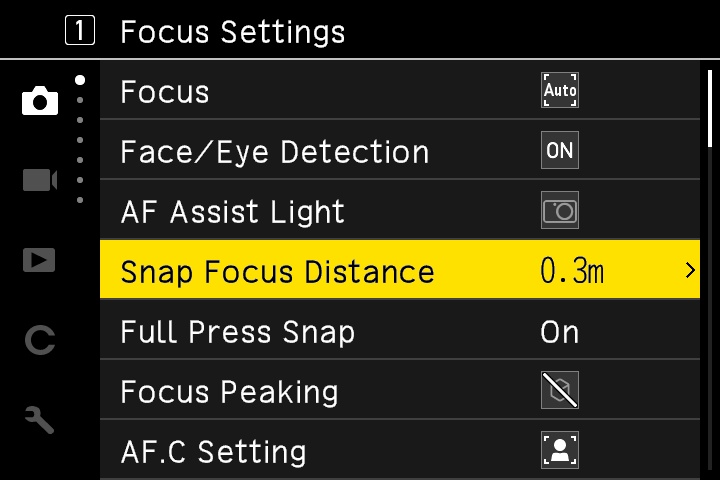Click the AF Assist Light camera icon
This screenshot has width=720, height=480.
pos(560,210)
